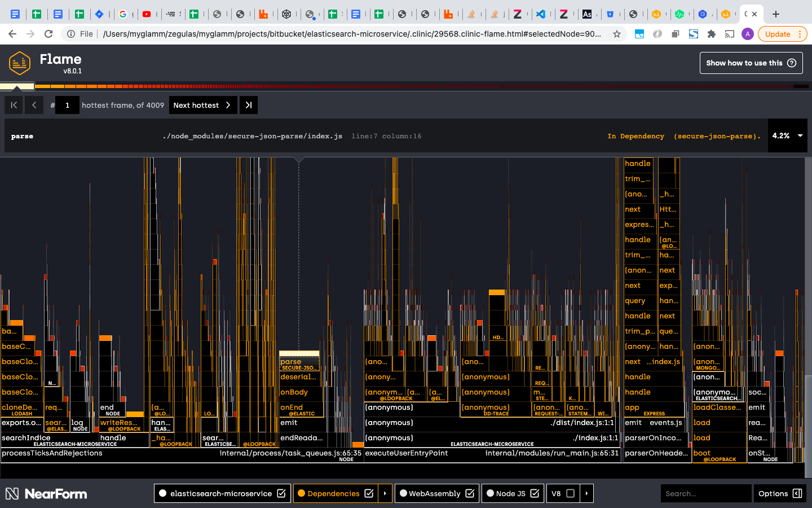Select writeRes... loopback frame
The height and width of the screenshot is (508, 812).
coord(124,424)
